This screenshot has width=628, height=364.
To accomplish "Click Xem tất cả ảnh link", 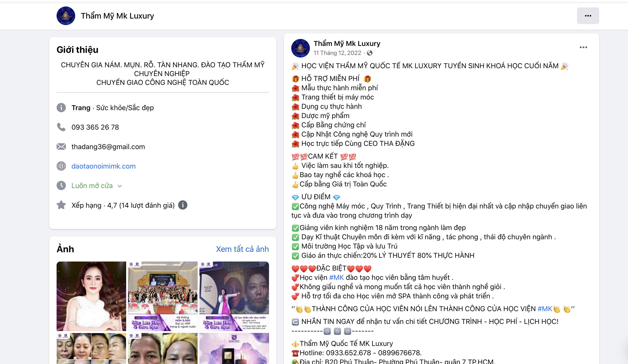I will point(242,249).
